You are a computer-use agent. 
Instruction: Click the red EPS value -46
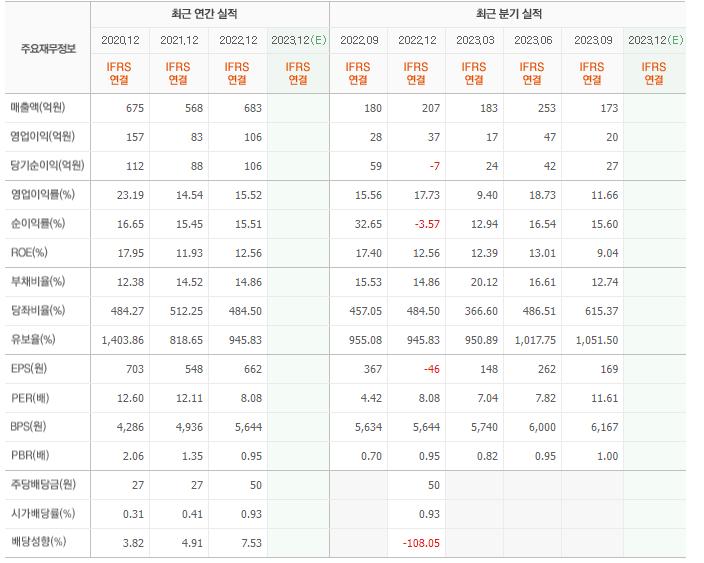pos(432,369)
